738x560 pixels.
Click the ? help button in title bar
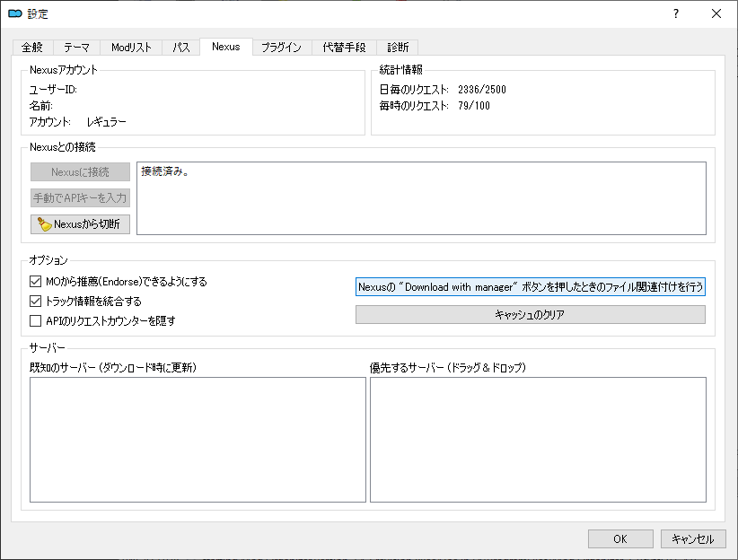[676, 13]
